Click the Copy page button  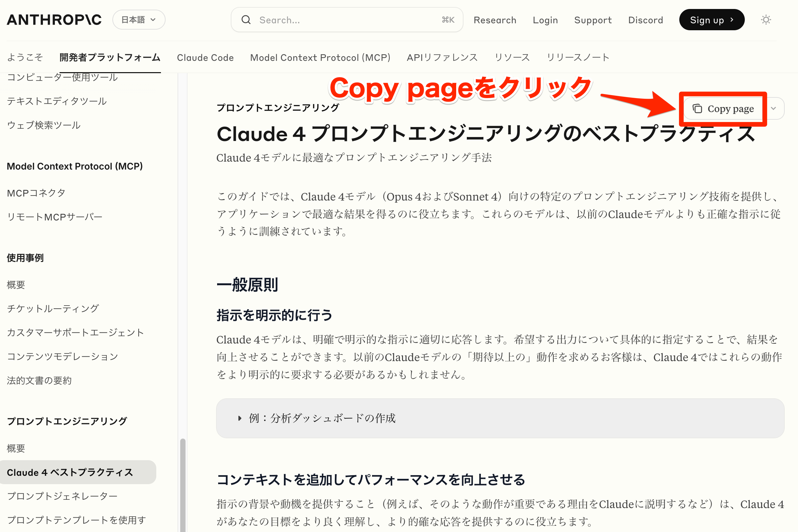point(724,109)
